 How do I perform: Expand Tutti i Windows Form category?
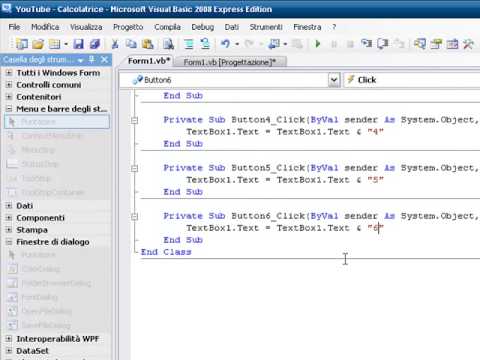pos(9,73)
